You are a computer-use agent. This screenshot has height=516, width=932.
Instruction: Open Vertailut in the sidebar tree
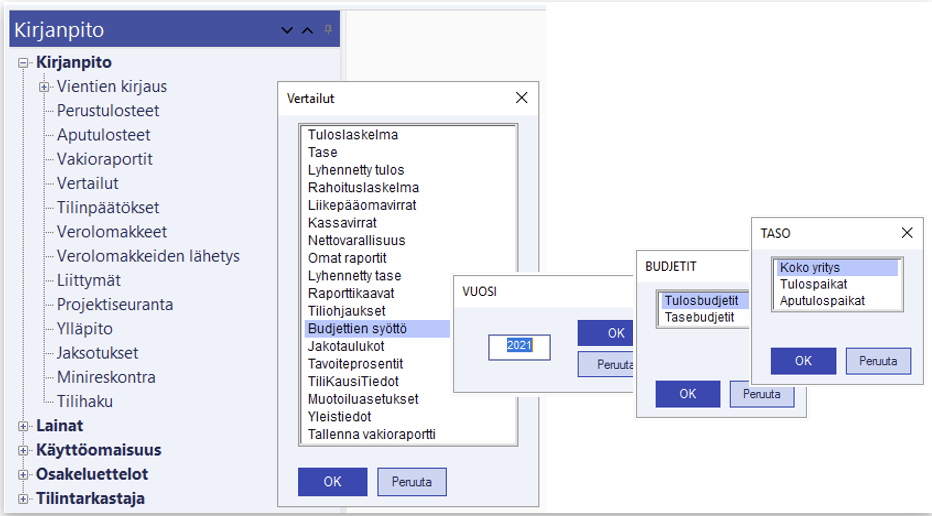(87, 183)
